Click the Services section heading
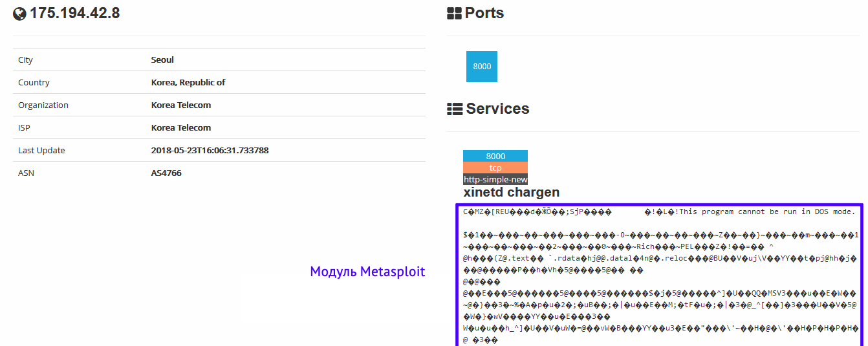868x346 pixels. [497, 109]
